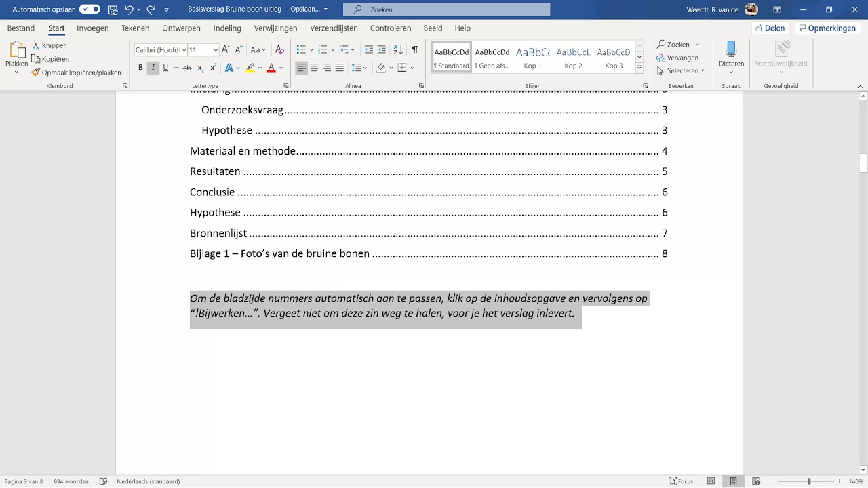Switch to the Indeling tab
Viewport: 868px width, 488px height.
pyautogui.click(x=227, y=28)
